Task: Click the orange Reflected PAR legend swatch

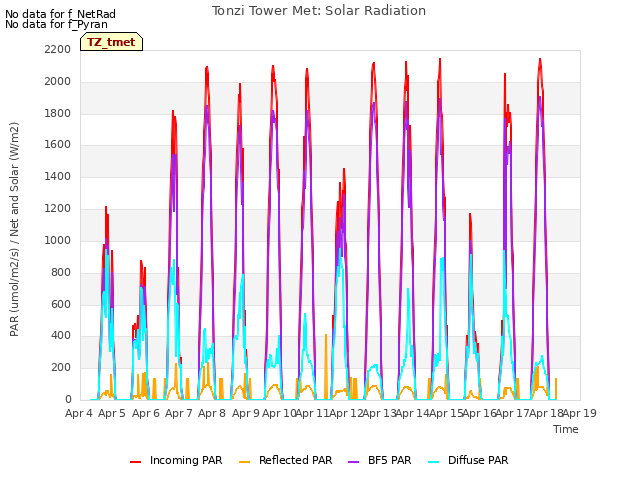Action: click(x=244, y=461)
